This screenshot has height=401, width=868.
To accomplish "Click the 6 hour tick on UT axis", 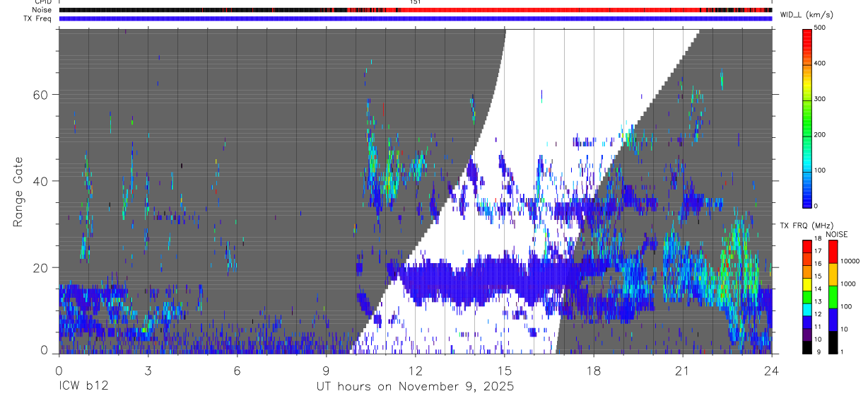I will coord(237,370).
